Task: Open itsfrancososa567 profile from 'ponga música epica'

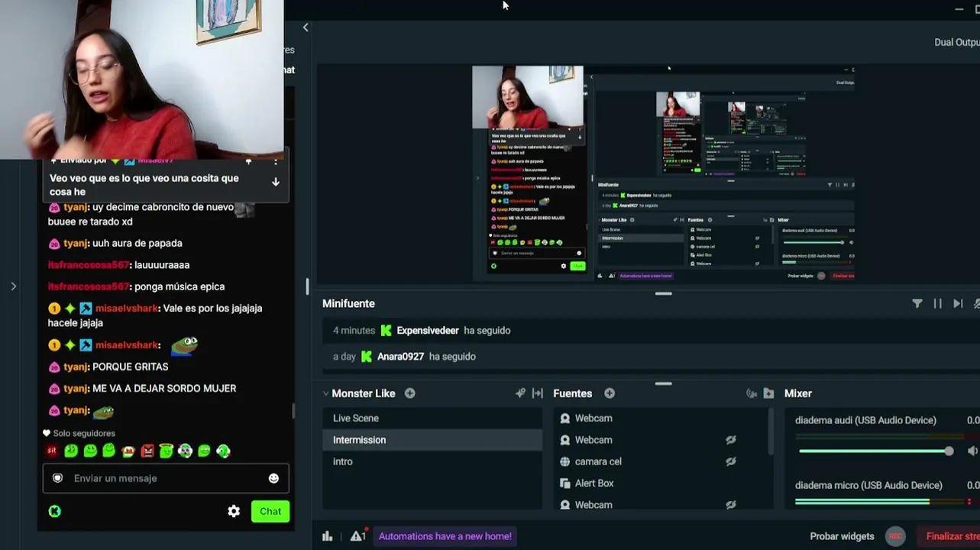Action: (88, 286)
